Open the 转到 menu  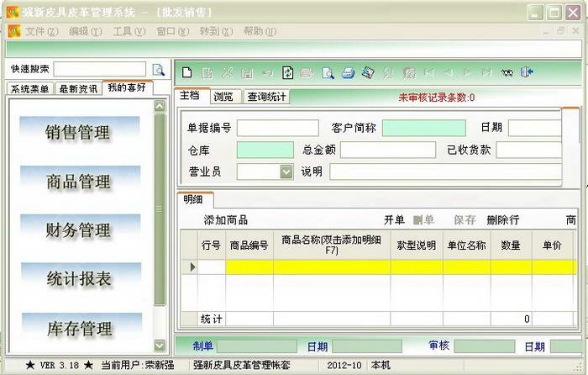click(x=216, y=32)
